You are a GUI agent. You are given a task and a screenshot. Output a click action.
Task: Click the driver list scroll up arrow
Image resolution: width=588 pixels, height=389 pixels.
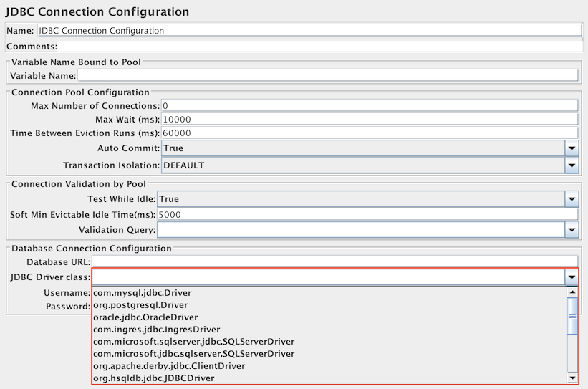(572, 292)
